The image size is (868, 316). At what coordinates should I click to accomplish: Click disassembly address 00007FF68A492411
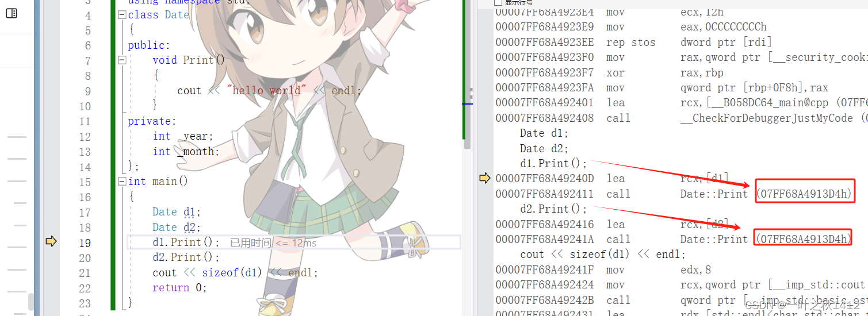click(x=544, y=194)
